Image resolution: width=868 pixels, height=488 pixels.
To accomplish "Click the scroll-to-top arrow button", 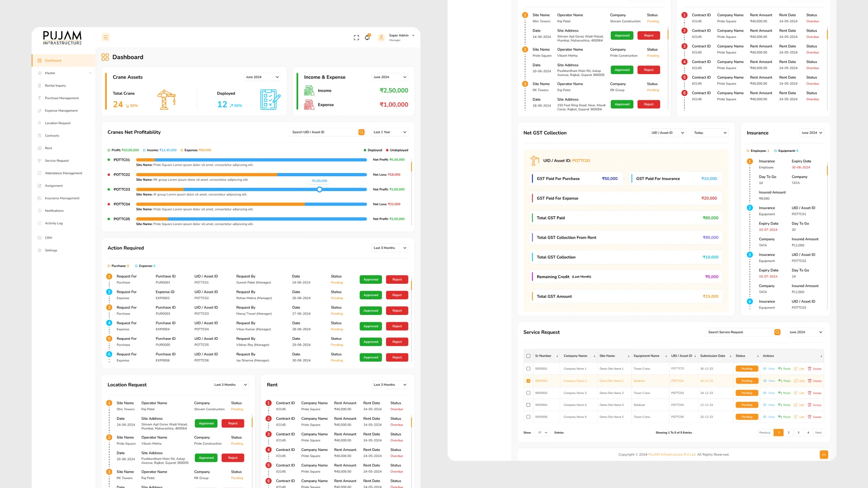I will pos(824,455).
